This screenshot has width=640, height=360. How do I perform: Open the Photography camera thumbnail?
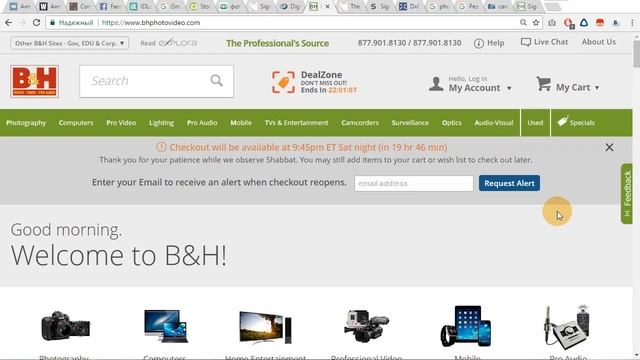point(65,326)
